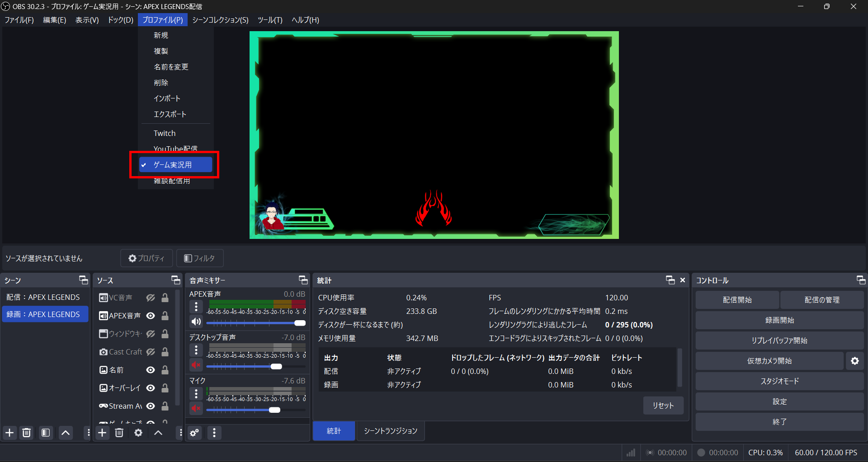Click the デスクトップ音声 volume slider handle
The height and width of the screenshot is (462, 868).
(276, 366)
